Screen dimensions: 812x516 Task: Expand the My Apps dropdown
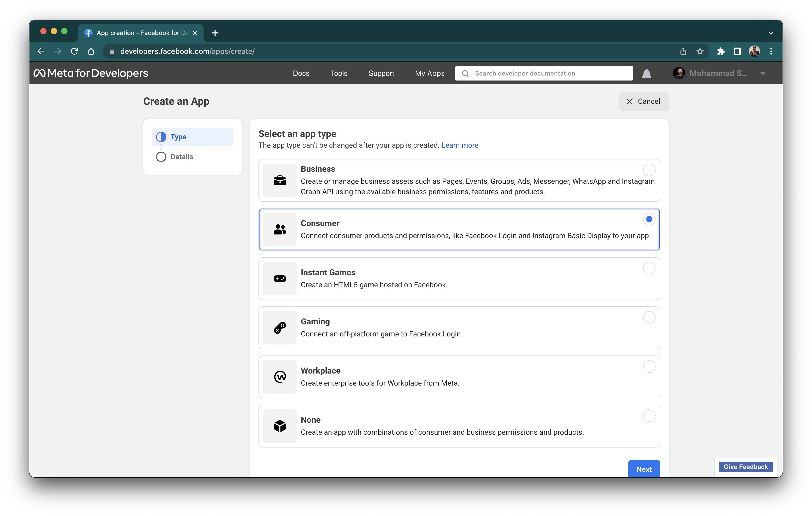[428, 73]
